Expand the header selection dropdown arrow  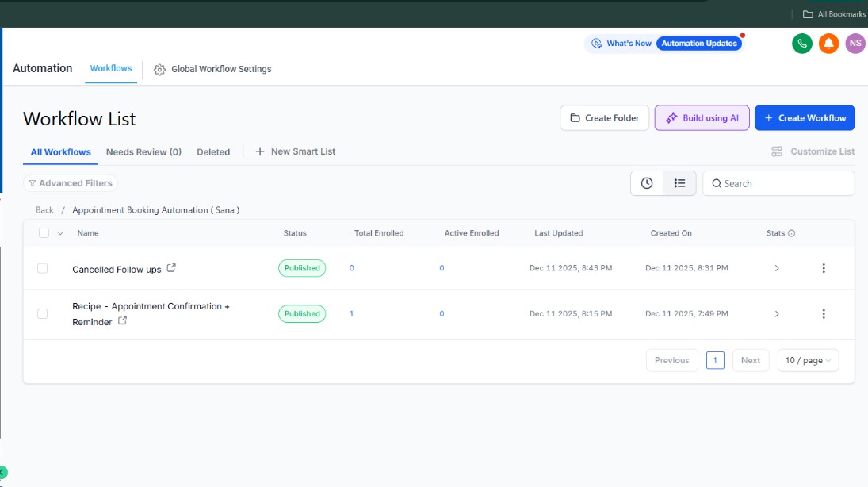(x=59, y=233)
